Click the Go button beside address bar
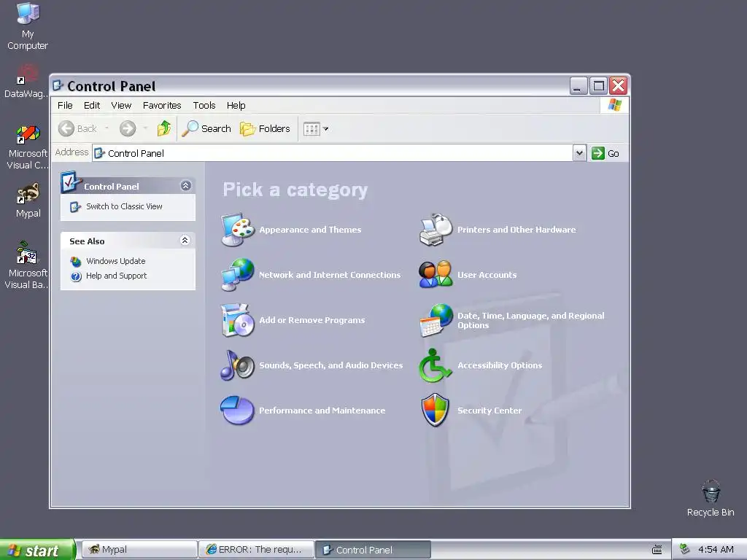The height and width of the screenshot is (560, 747). click(605, 153)
